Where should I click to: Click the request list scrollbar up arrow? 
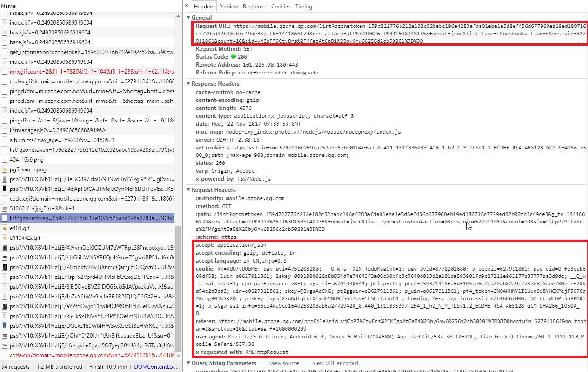179,16
